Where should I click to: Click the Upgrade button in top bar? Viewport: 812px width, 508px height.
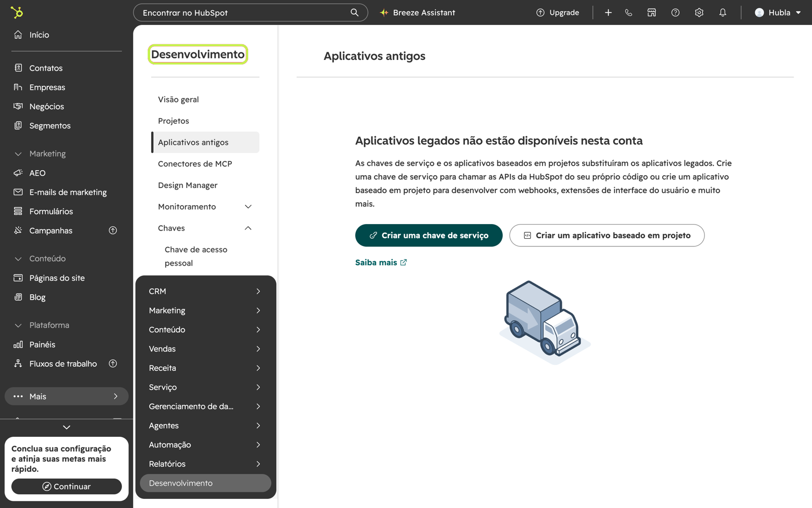(558, 12)
